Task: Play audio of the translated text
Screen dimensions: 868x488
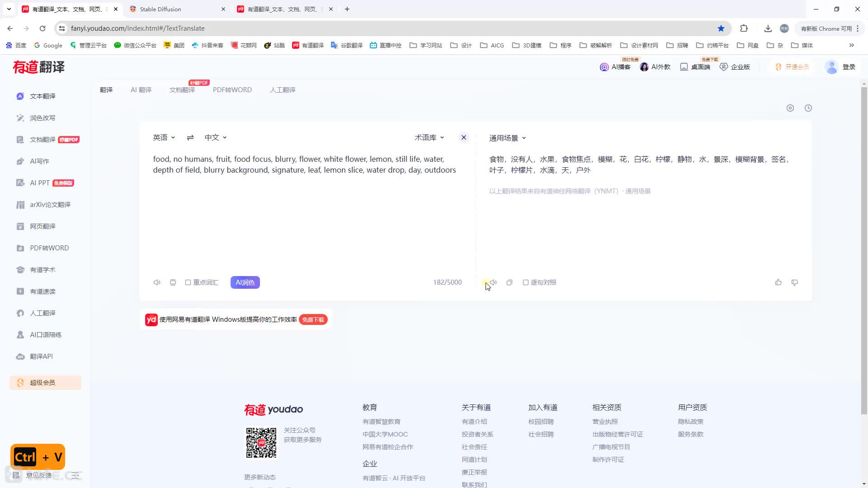Action: (493, 282)
